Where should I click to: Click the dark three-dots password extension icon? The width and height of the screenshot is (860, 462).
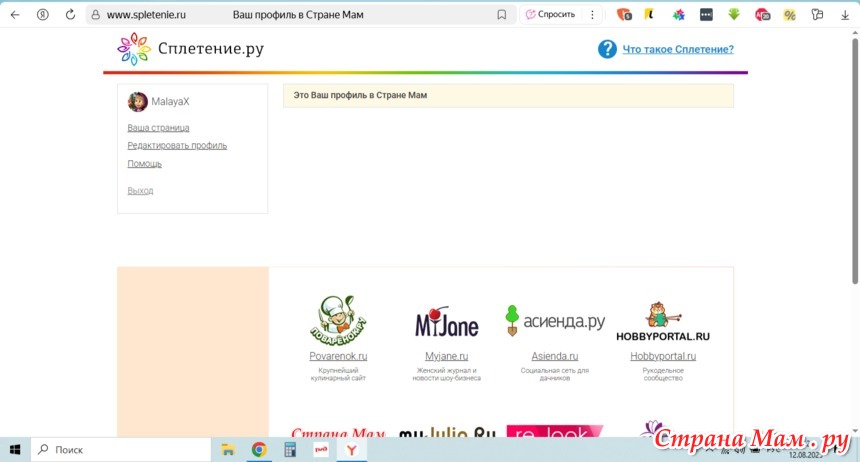tap(706, 15)
